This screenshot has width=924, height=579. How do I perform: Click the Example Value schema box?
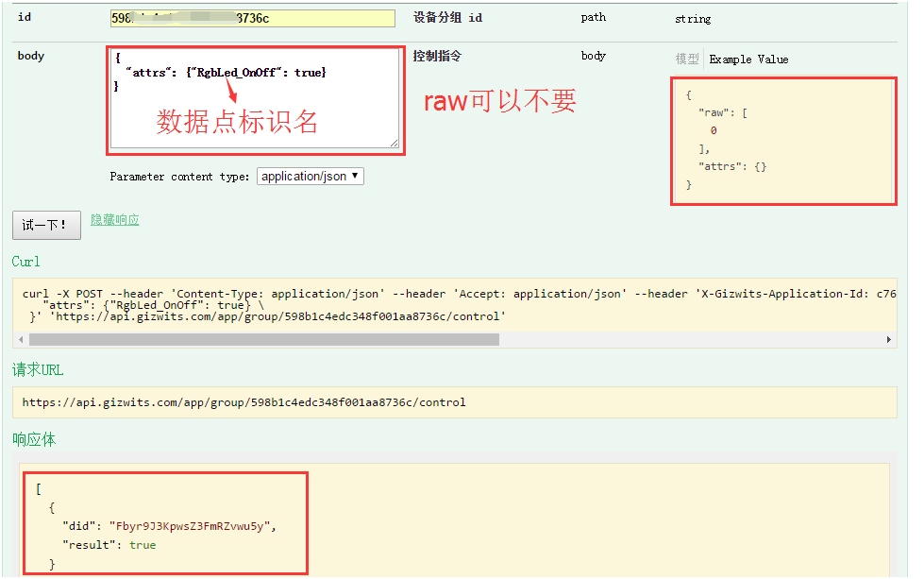[x=782, y=140]
